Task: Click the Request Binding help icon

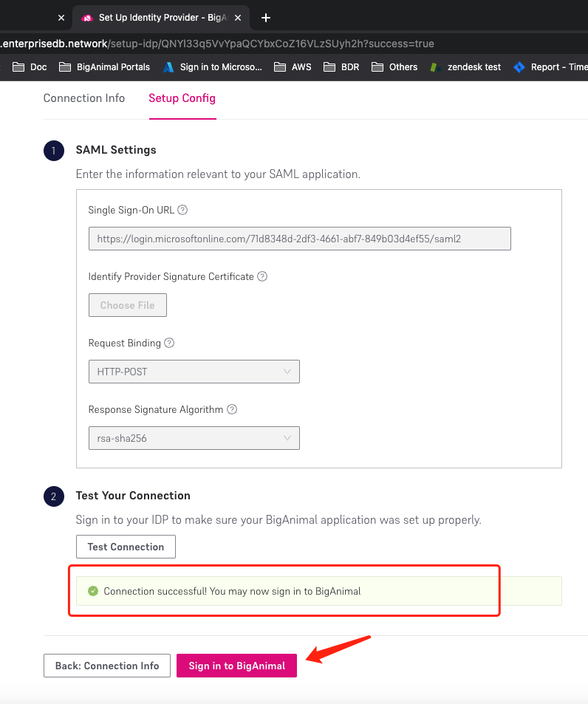Action: coord(169,343)
